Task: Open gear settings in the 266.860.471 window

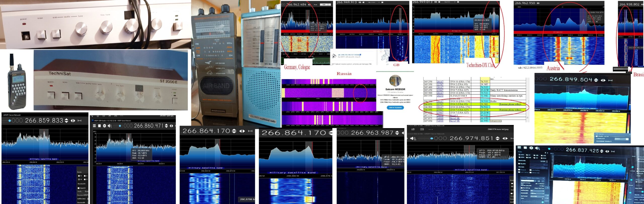Action: pos(104,126)
